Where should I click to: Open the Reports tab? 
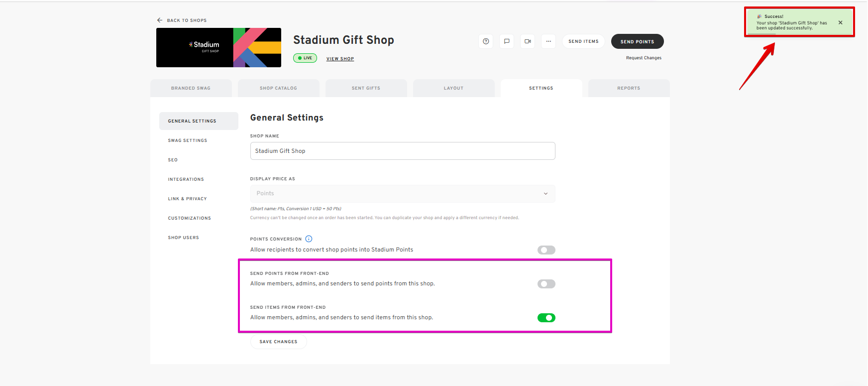pos(629,88)
